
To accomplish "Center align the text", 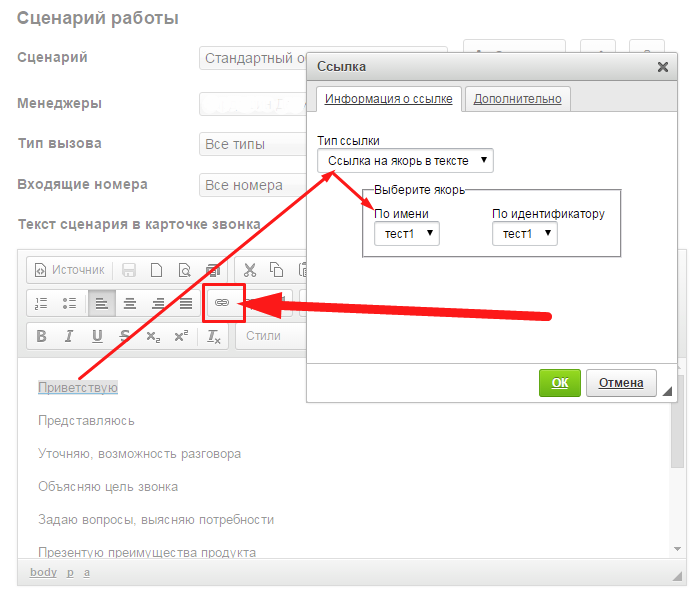I will tap(130, 303).
